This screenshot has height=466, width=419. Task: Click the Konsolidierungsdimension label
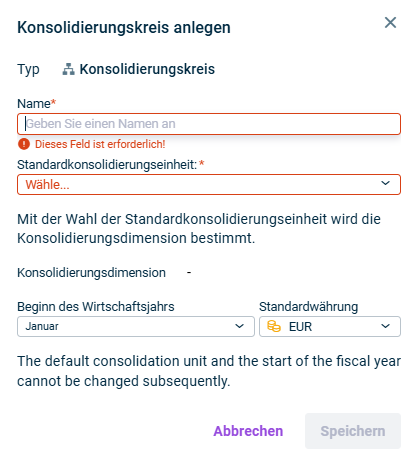coord(91,273)
